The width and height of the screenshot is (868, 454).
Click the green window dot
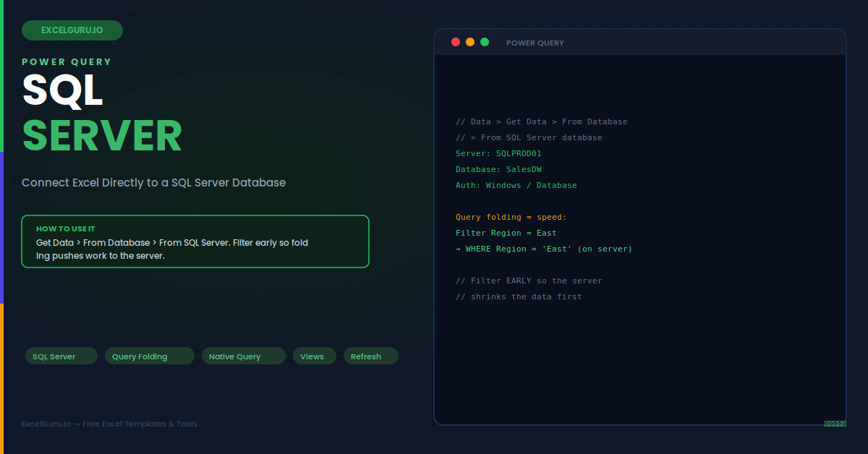click(485, 42)
